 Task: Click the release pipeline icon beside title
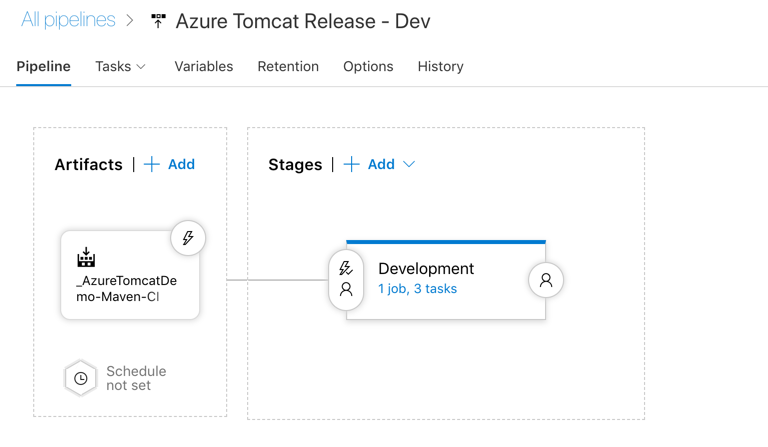coord(158,21)
